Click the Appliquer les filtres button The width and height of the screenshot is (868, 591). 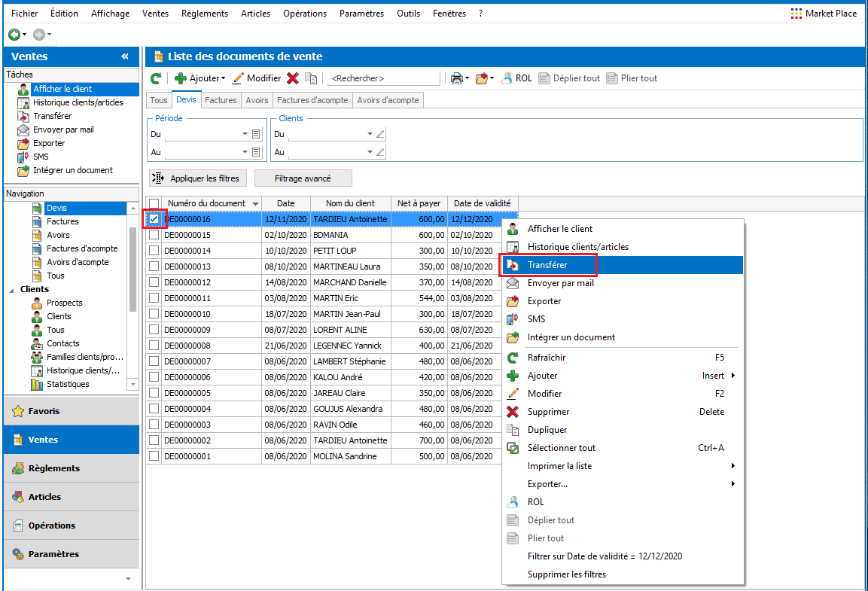point(198,178)
